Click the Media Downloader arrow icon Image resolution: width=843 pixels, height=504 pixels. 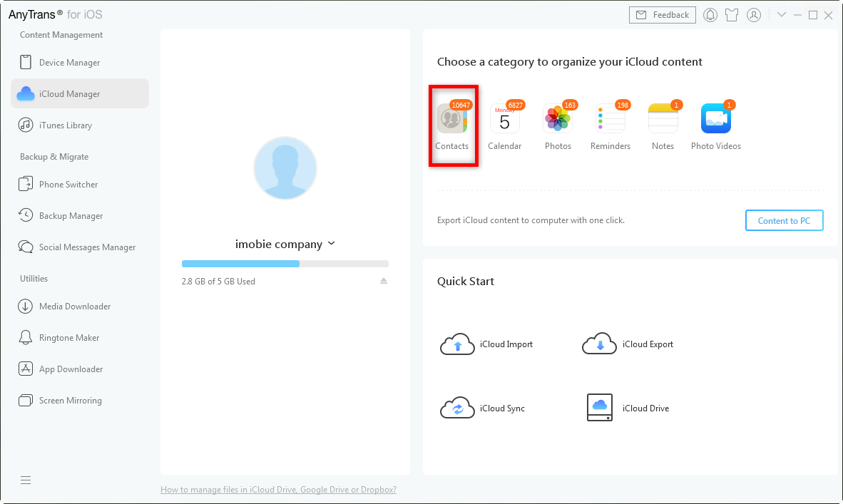pos(25,307)
